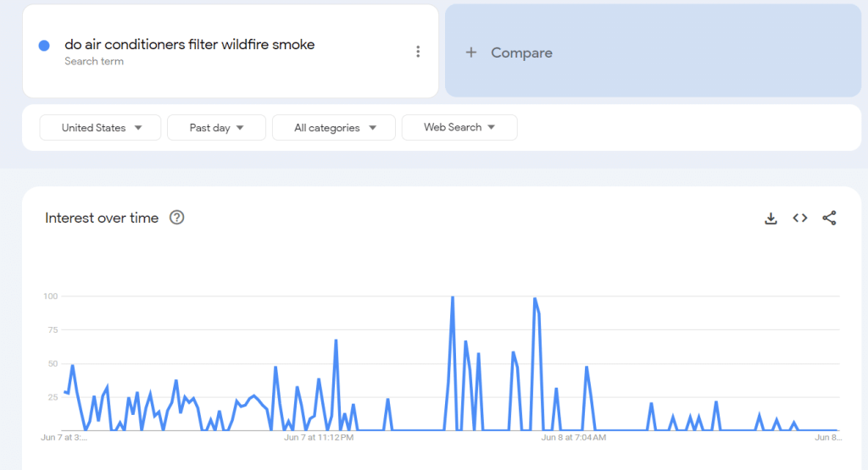868x470 pixels.
Task: Click the leftmost Jun 7 time axis label
Action: pyautogui.click(x=64, y=438)
